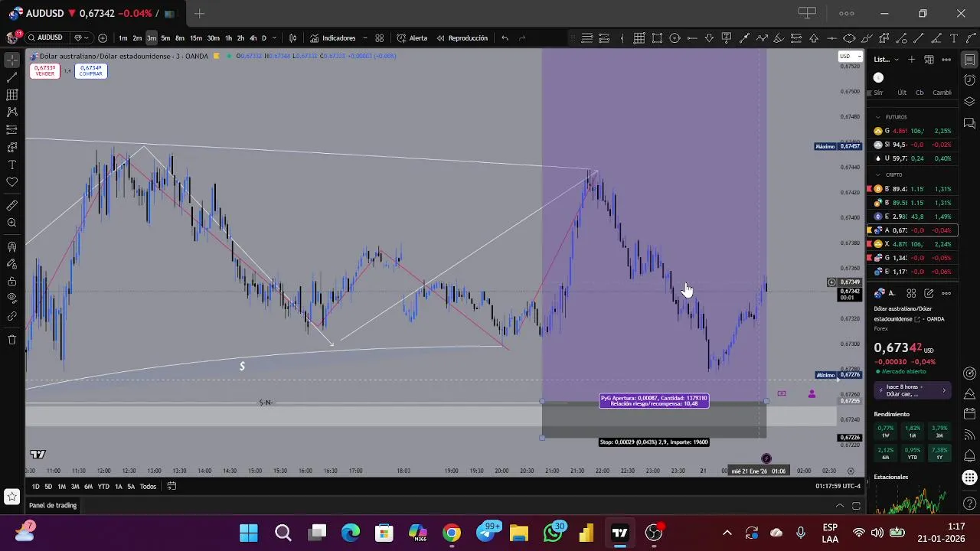Select the 30m timeframe
980x551 pixels.
(214, 37)
